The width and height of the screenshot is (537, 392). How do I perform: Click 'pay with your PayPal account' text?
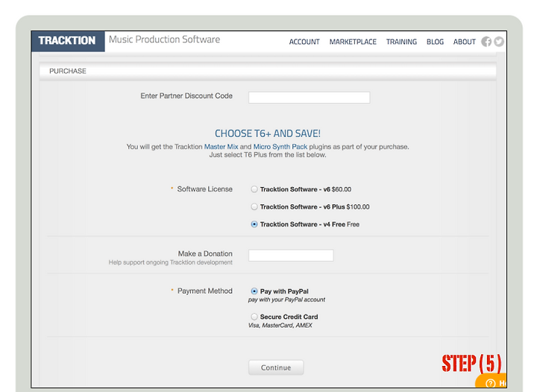[286, 300]
